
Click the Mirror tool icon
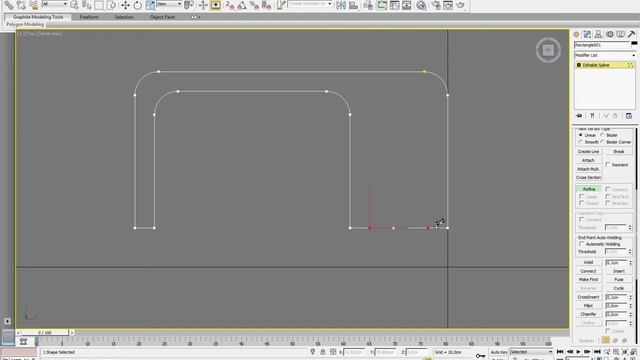coord(341,5)
